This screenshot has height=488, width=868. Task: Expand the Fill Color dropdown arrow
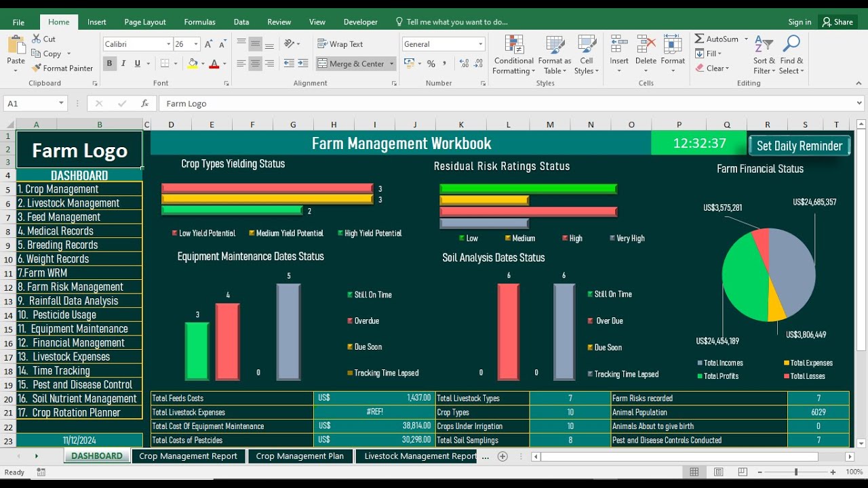pos(203,64)
